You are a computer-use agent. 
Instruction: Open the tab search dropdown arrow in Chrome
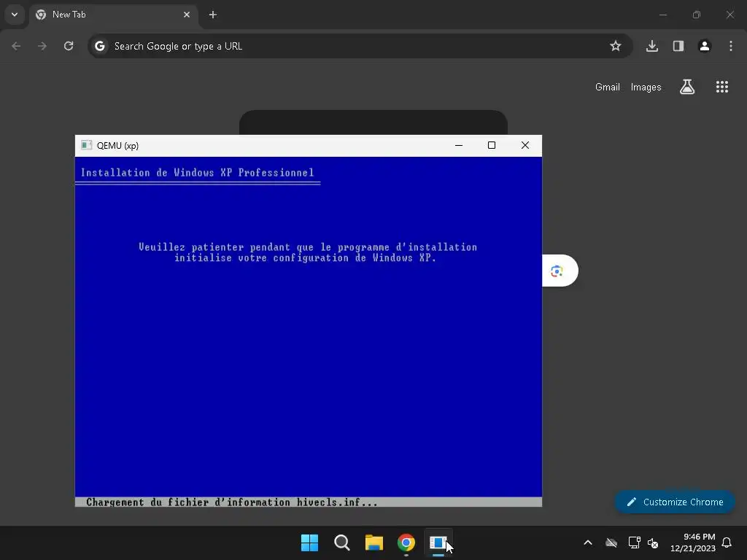15,15
